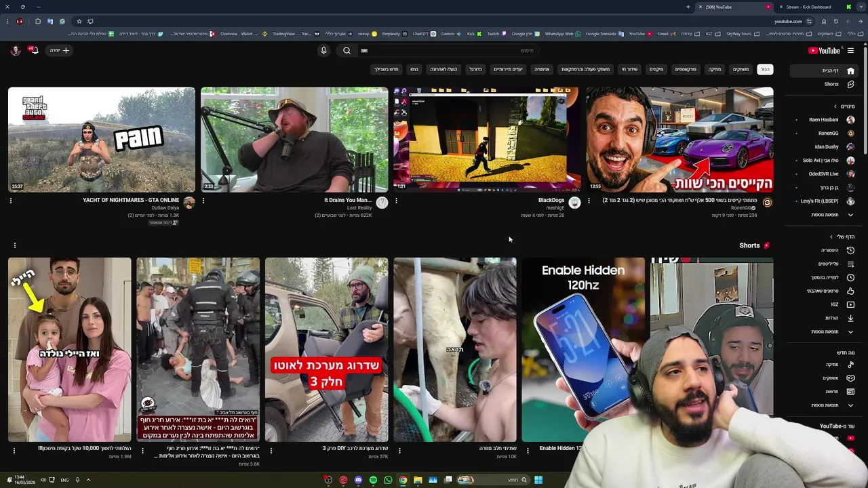
Task: Click the search magnifier button
Action: (347, 50)
